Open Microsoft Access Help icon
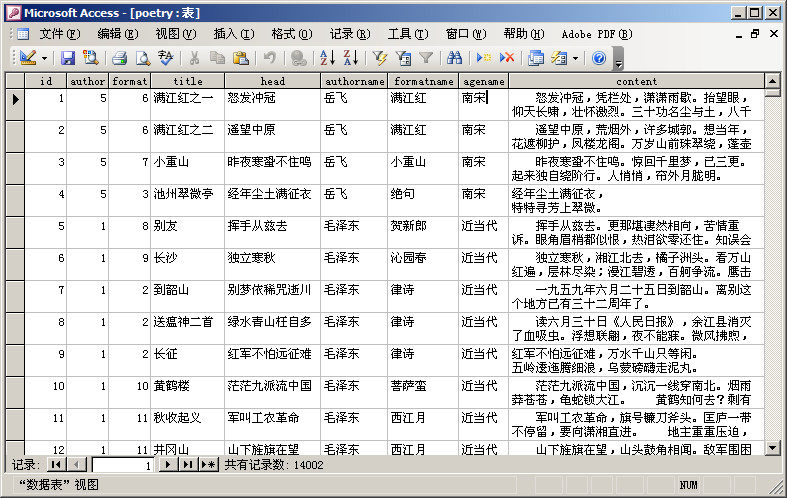The height and width of the screenshot is (498, 787). point(599,58)
